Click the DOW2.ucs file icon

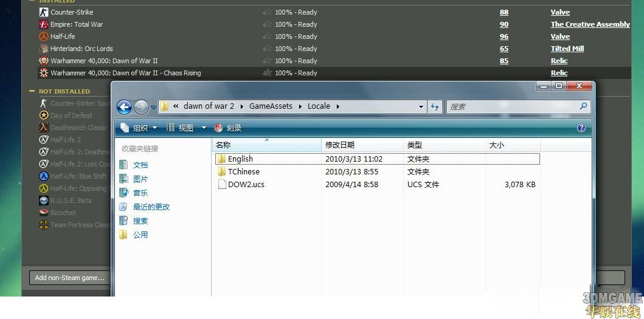coord(222,184)
